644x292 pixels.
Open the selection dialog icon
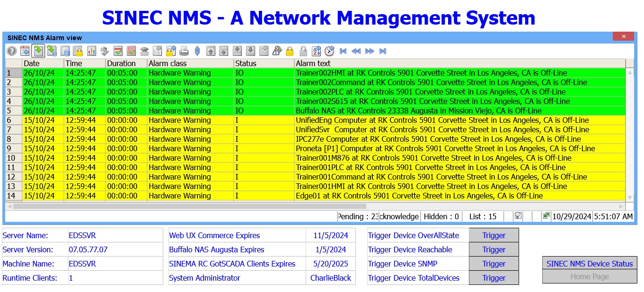click(157, 51)
